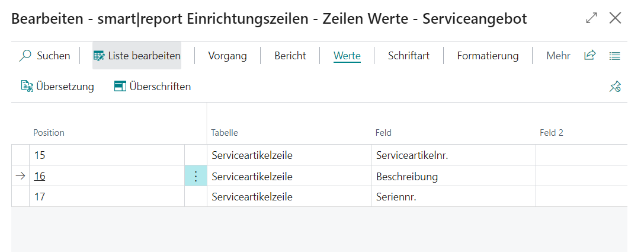This screenshot has height=252, width=644.
Task: Select the Seriennr. field cell
Action: click(x=396, y=196)
